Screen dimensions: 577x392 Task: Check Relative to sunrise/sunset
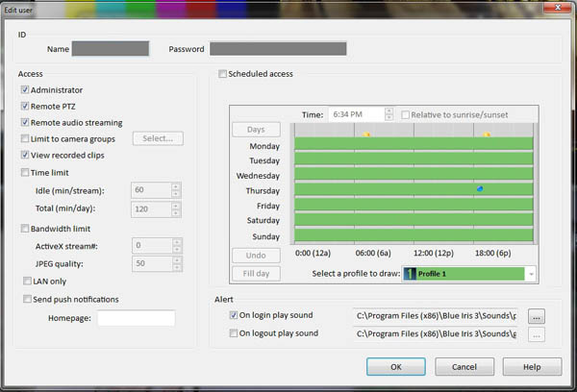405,114
